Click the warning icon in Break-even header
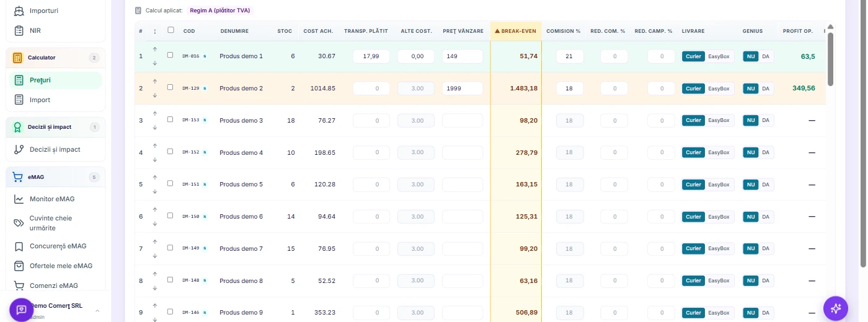The height and width of the screenshot is (322, 868). pyautogui.click(x=497, y=31)
